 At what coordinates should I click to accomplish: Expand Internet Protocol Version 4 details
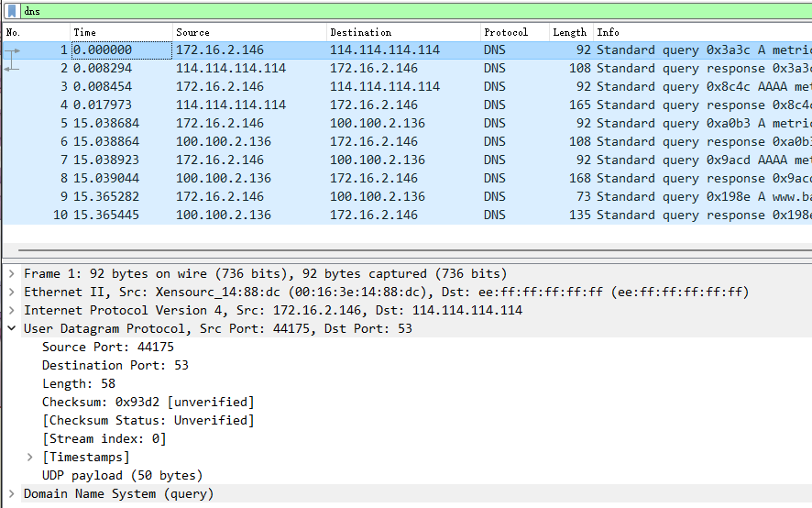pos(11,311)
